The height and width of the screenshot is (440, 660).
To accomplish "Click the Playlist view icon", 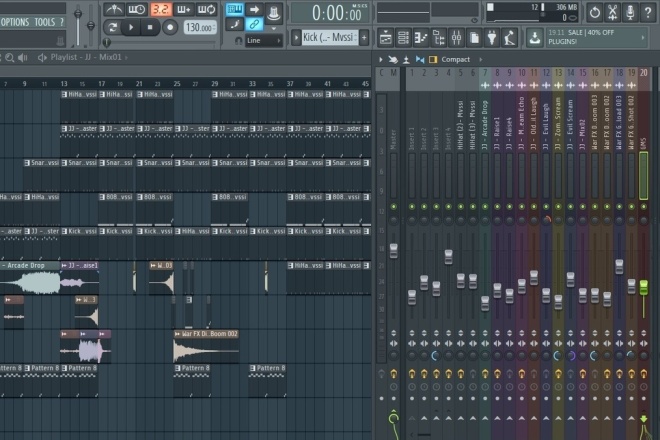I will pos(385,38).
